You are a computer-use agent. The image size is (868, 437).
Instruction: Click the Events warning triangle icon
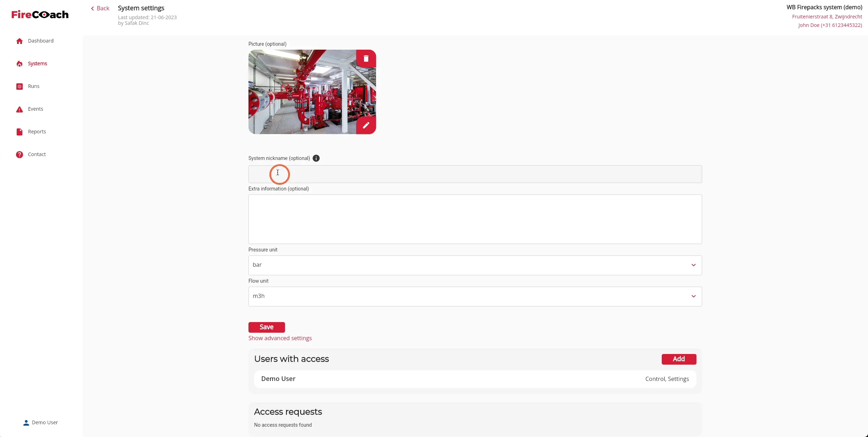point(19,109)
